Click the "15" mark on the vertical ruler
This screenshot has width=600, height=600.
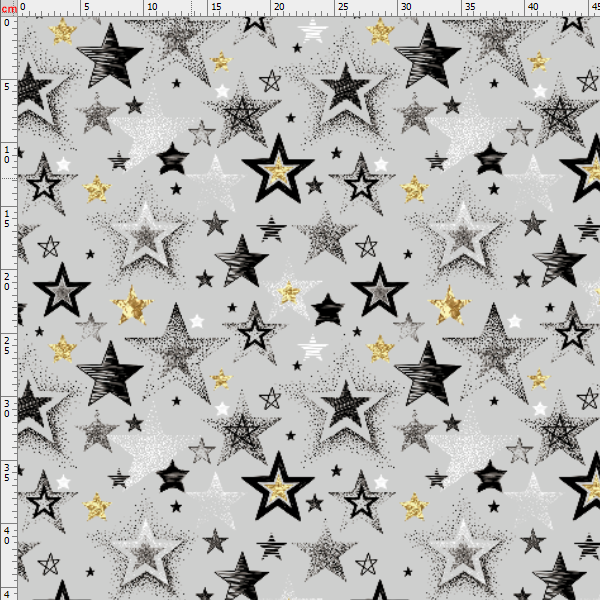point(7,218)
